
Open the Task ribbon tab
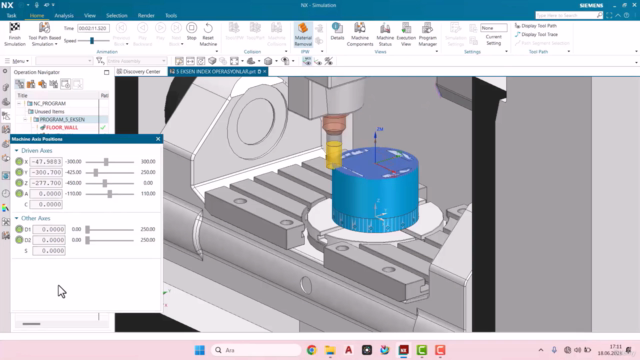coord(11,16)
